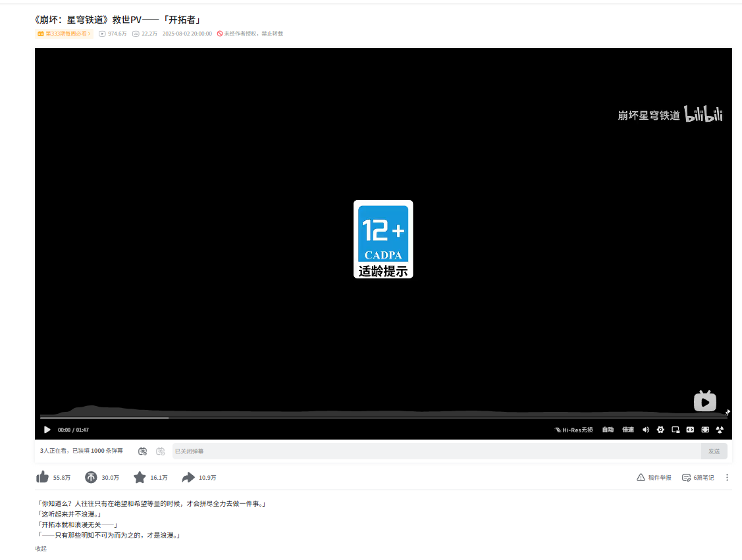The image size is (742, 560).
Task: Click the 发送 send button
Action: point(714,451)
